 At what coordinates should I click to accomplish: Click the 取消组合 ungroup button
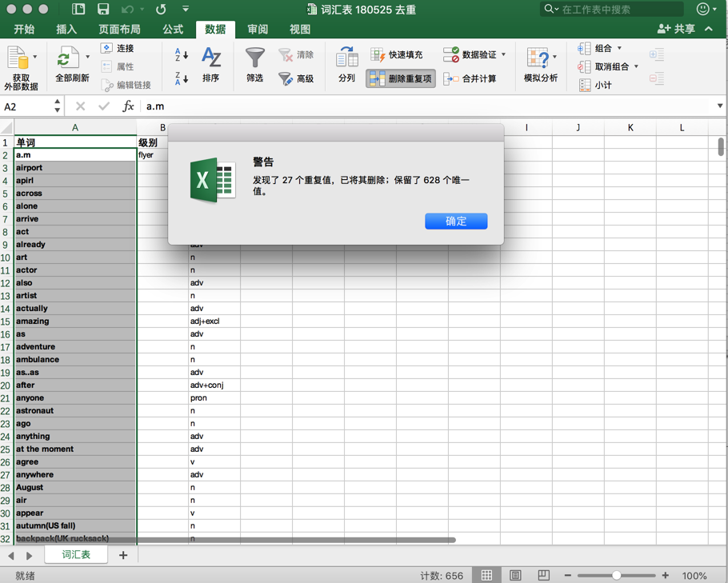[x=603, y=67]
